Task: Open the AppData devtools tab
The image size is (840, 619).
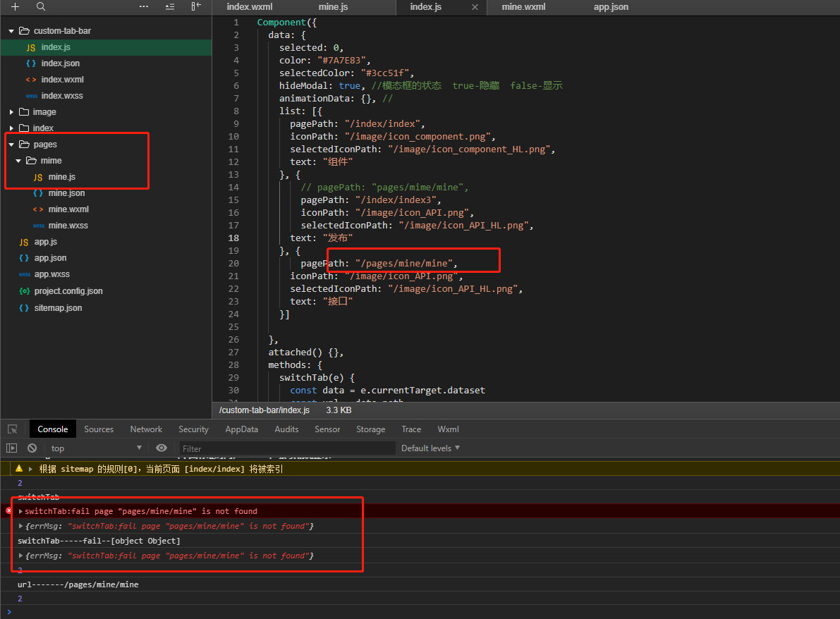Action: [242, 429]
